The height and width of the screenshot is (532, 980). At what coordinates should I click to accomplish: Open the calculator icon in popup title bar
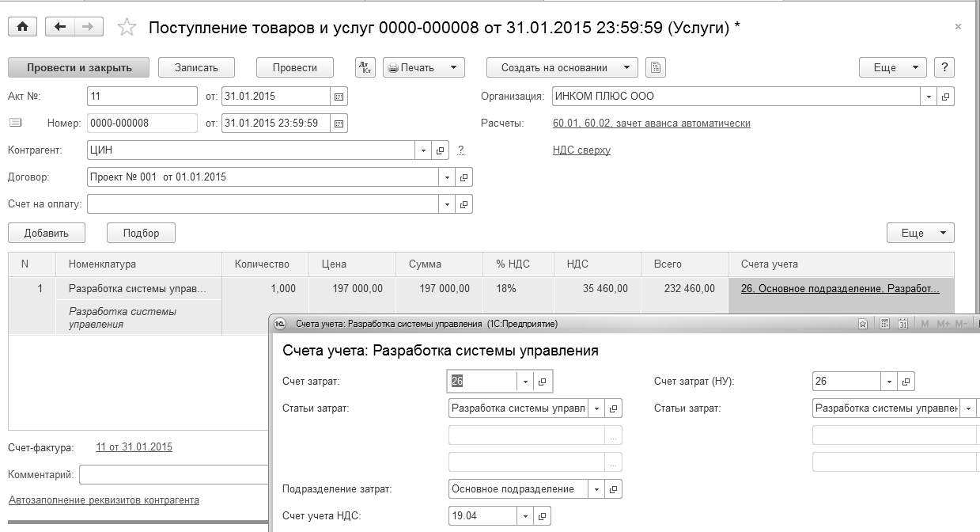point(885,324)
